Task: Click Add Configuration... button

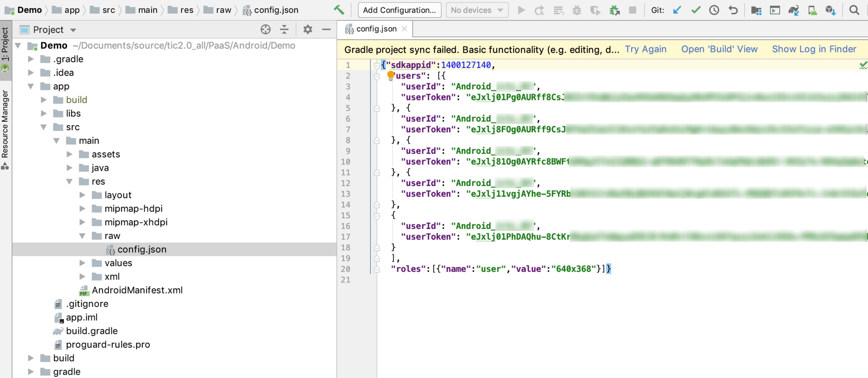Action: click(x=399, y=10)
